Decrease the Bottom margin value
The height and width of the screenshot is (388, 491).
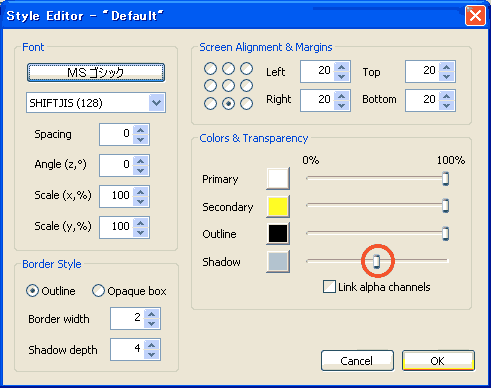pyautogui.click(x=447, y=105)
